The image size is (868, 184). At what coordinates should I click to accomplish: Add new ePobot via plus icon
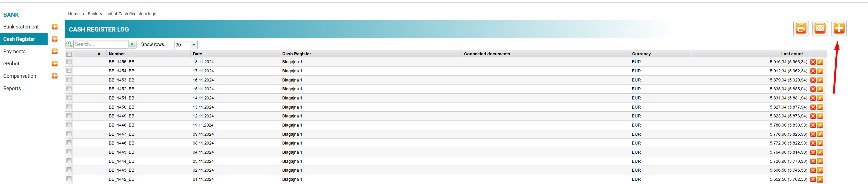[55, 64]
